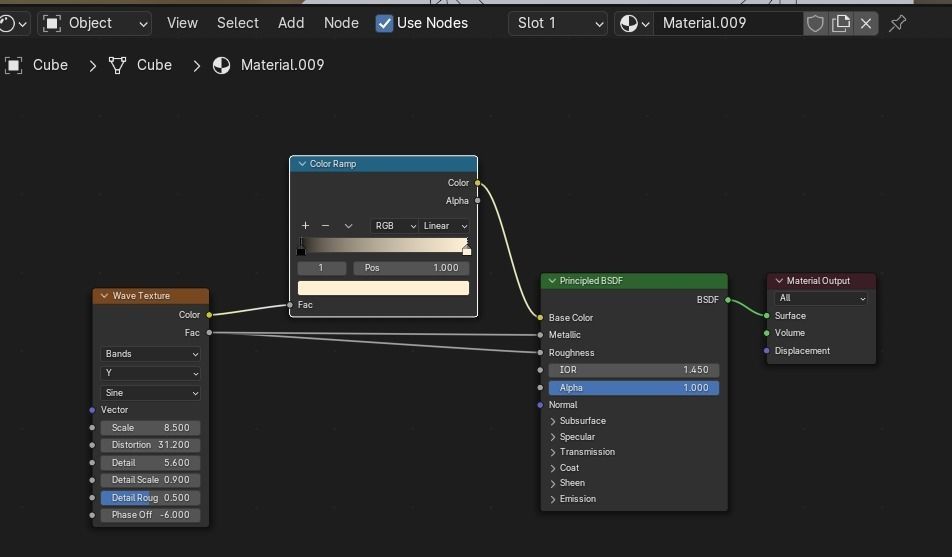Click the Detail Scale 0.900 field
This screenshot has width=952, height=557.
150,480
